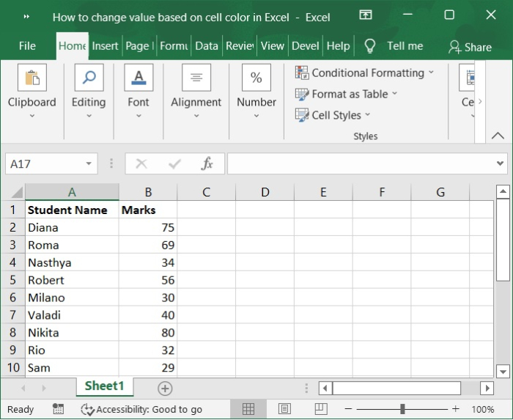
Task: Add a new sheet with plus icon
Action: (x=165, y=388)
